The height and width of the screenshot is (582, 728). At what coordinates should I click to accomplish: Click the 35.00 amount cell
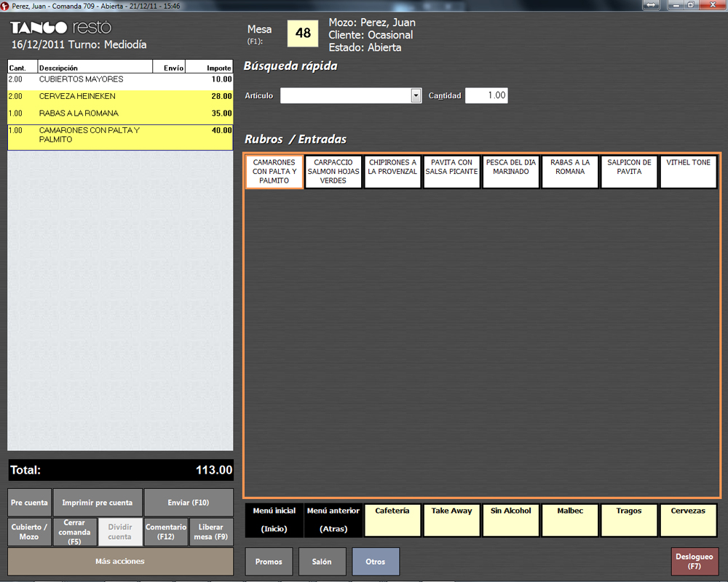[221, 113]
